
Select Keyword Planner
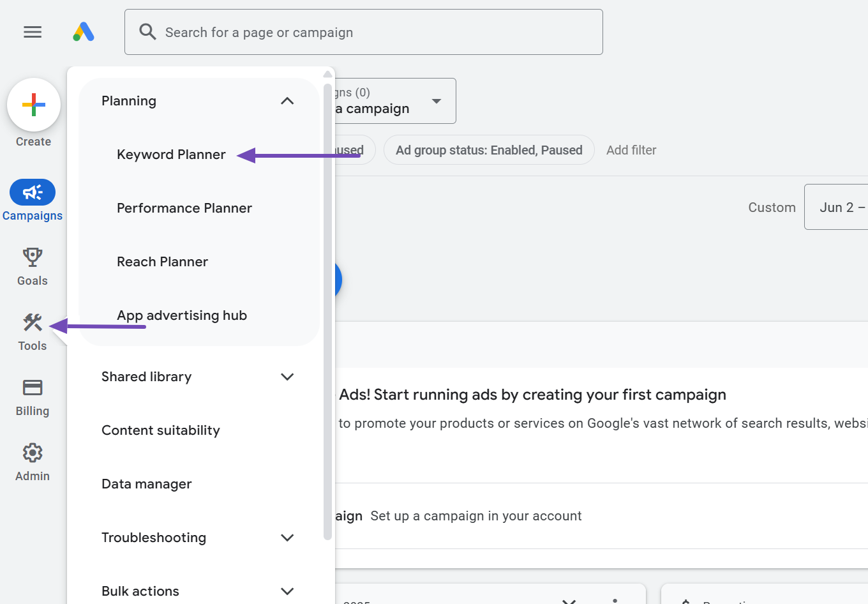[x=171, y=155]
